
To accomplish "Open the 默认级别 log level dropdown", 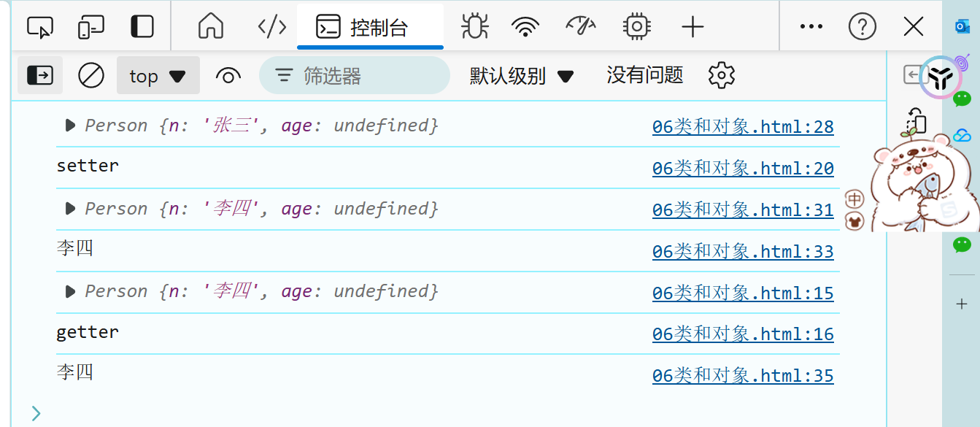I will 522,76.
